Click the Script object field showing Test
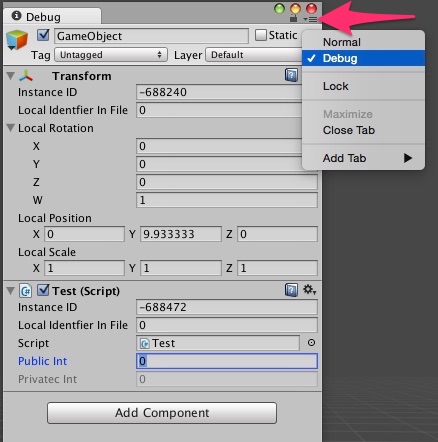This screenshot has width=438, height=442. pos(218,343)
